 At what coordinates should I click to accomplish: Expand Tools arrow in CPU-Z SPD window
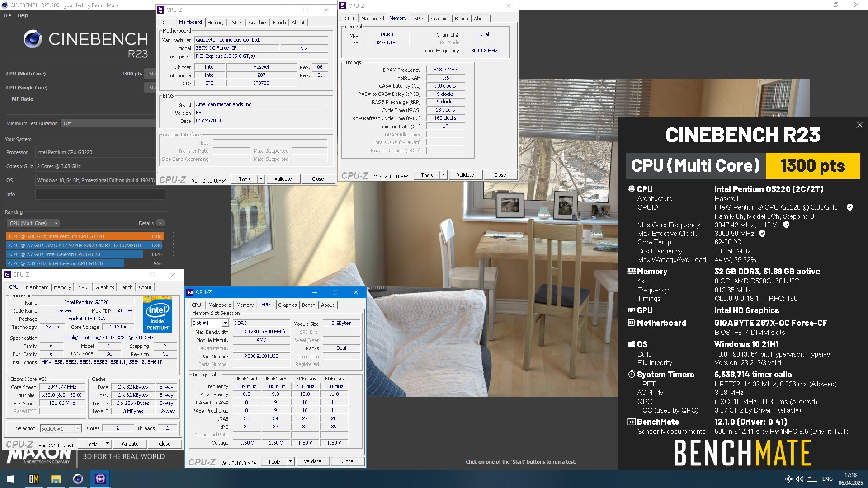(x=290, y=461)
